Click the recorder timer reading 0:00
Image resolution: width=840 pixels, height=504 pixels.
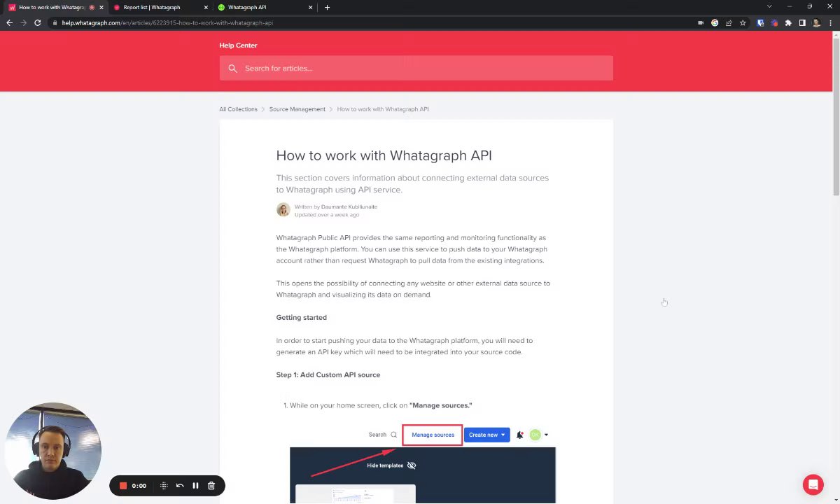point(139,486)
